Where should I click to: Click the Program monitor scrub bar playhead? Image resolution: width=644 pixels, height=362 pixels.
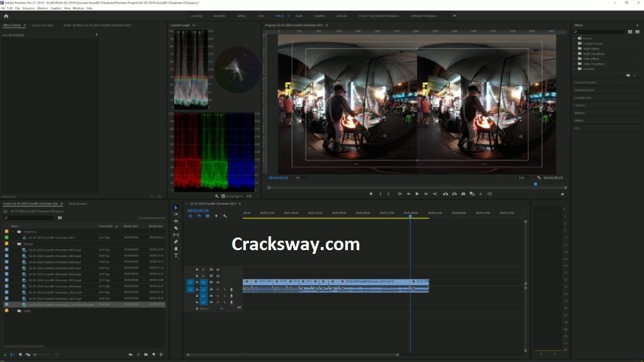(x=535, y=184)
